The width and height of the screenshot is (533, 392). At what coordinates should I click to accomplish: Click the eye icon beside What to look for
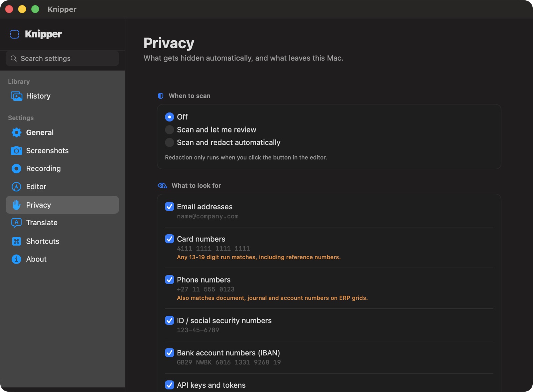coord(162,186)
